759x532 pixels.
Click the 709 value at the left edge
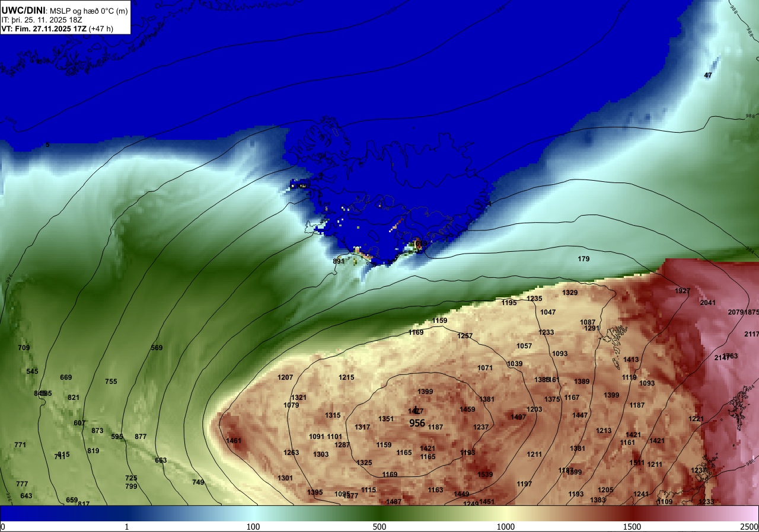point(24,348)
